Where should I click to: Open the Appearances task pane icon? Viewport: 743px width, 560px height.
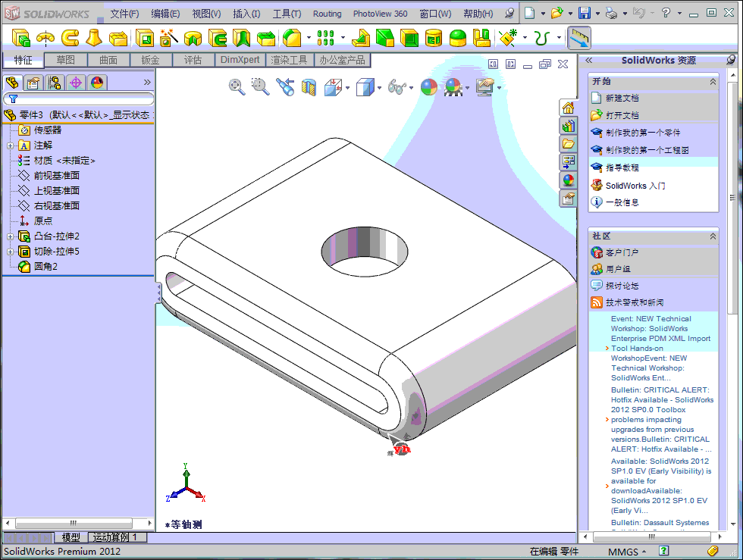[568, 180]
